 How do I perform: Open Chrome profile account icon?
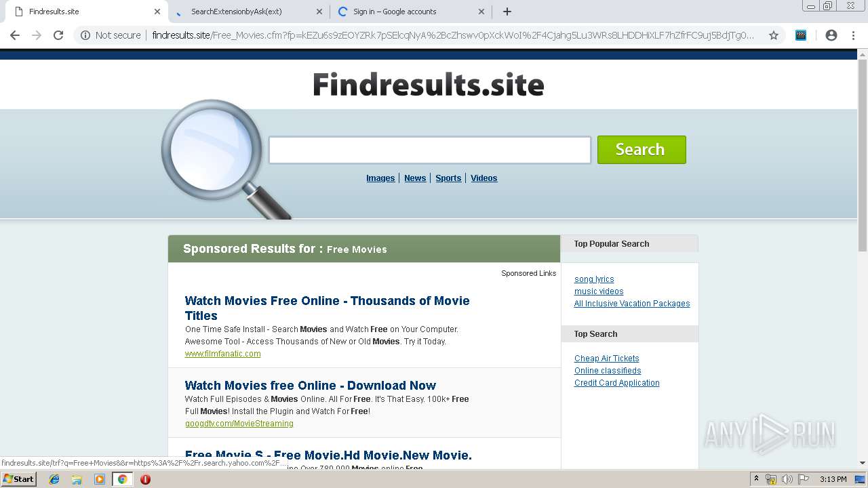tap(831, 35)
